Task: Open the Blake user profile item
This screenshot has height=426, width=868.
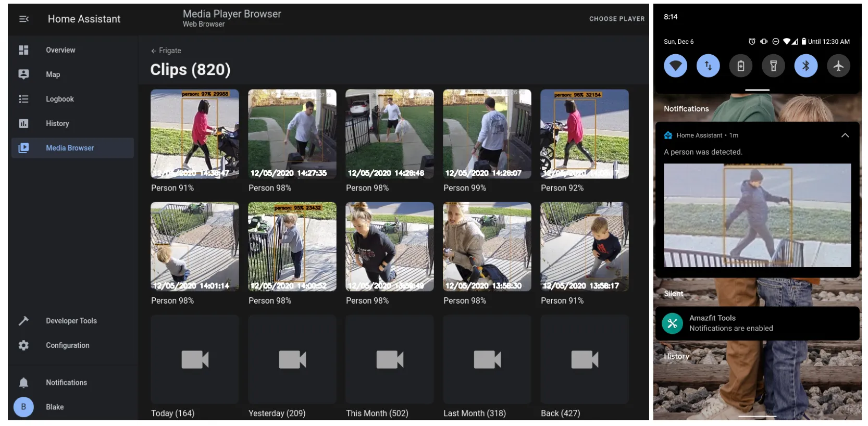Action: point(55,407)
